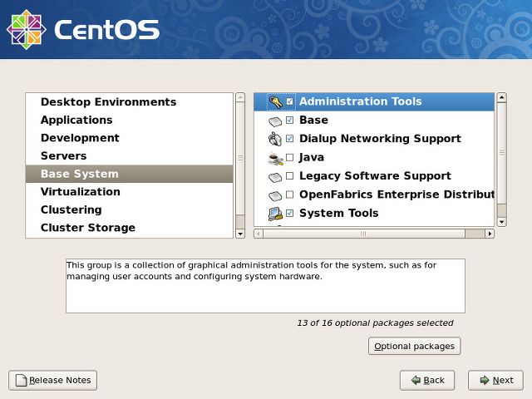532x399 pixels.
Task: Go Back to previous step
Action: 427,381
